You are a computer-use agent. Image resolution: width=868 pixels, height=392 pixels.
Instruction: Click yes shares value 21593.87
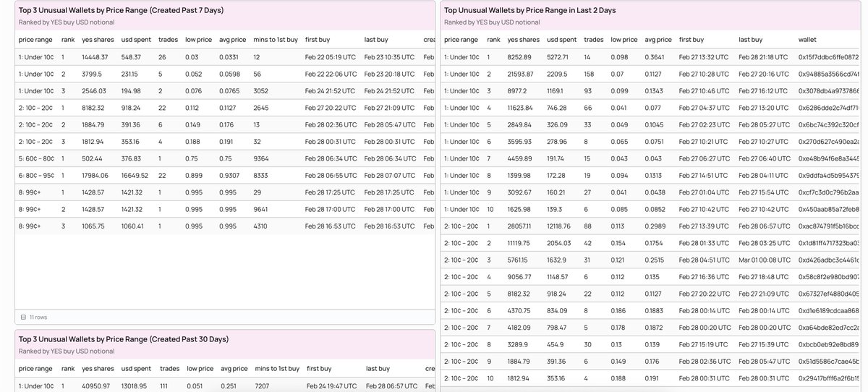point(521,74)
